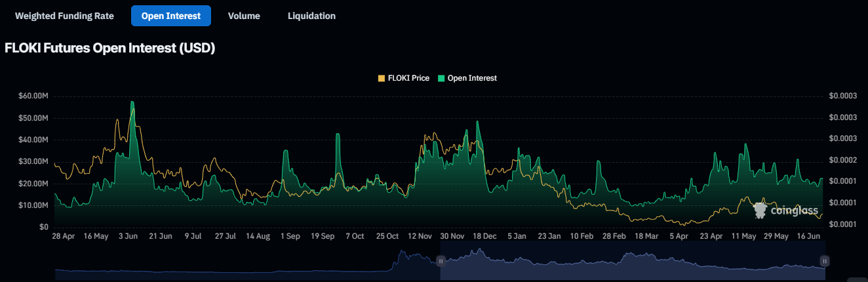868x282 pixels.
Task: Toggle FLOKI Price legend series
Action: tap(404, 78)
